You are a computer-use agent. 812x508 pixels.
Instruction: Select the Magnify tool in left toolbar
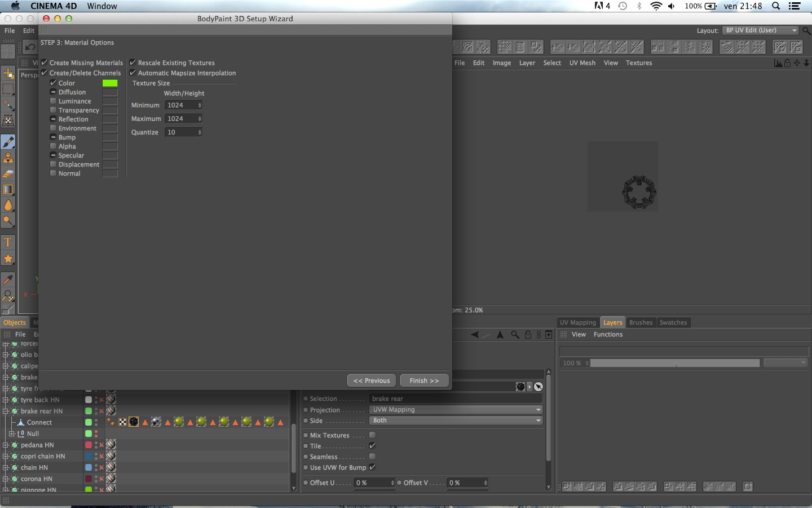point(8,296)
